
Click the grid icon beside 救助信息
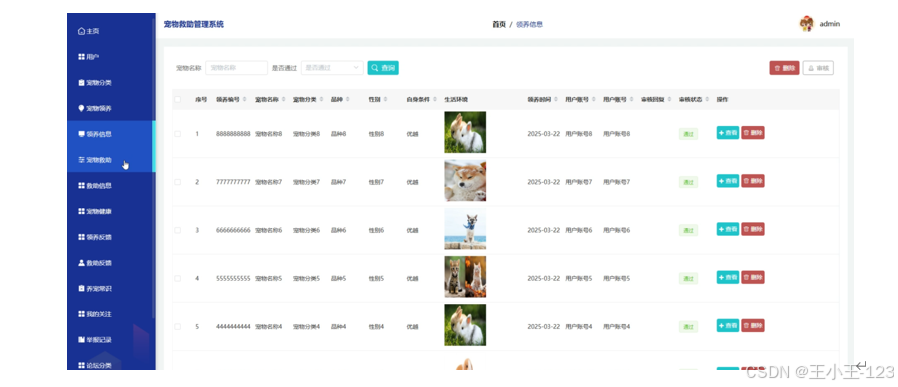coord(81,185)
